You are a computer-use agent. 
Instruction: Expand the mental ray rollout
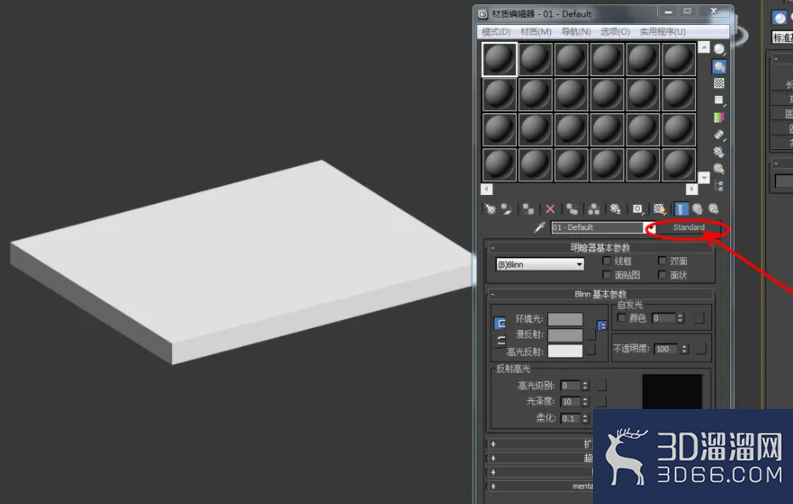coord(540,486)
